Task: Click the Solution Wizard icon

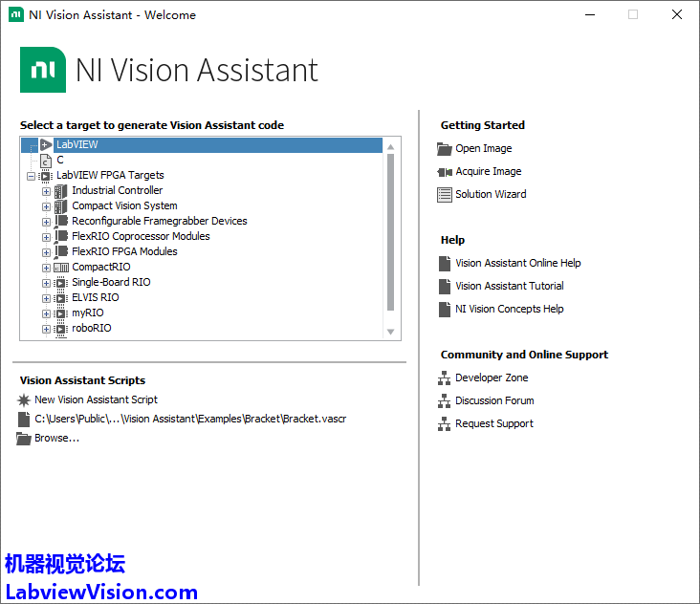Action: click(x=444, y=194)
